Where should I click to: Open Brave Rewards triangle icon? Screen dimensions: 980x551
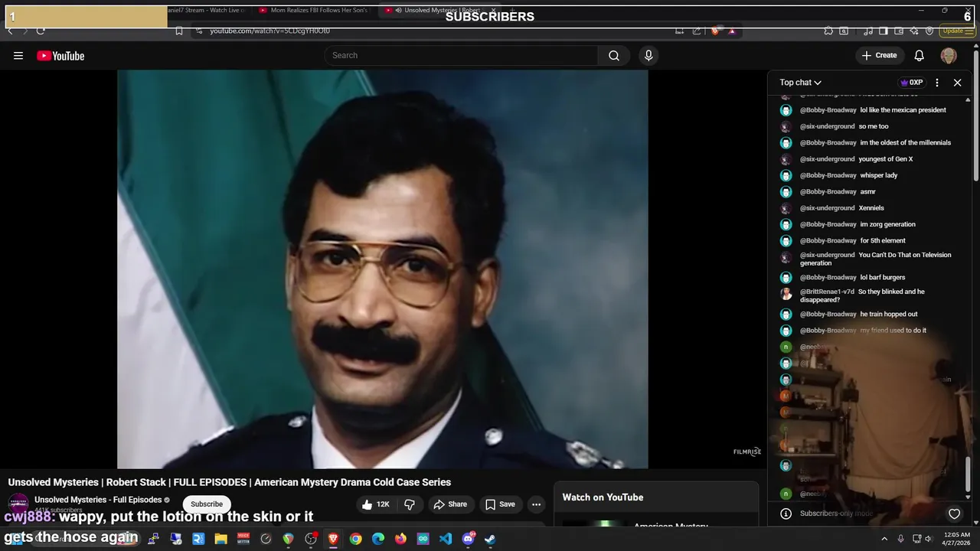[732, 31]
